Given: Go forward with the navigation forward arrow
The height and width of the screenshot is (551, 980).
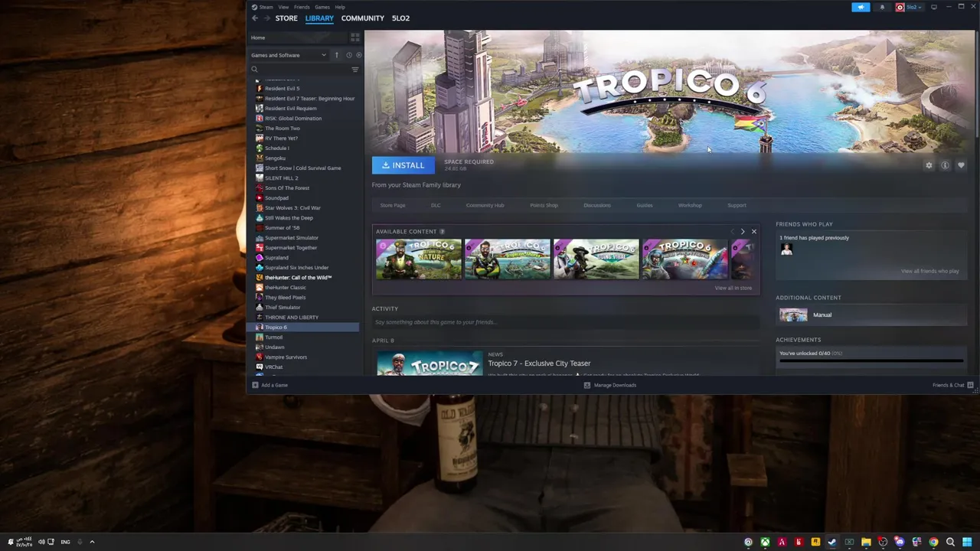Looking at the screenshot, I should point(266,18).
